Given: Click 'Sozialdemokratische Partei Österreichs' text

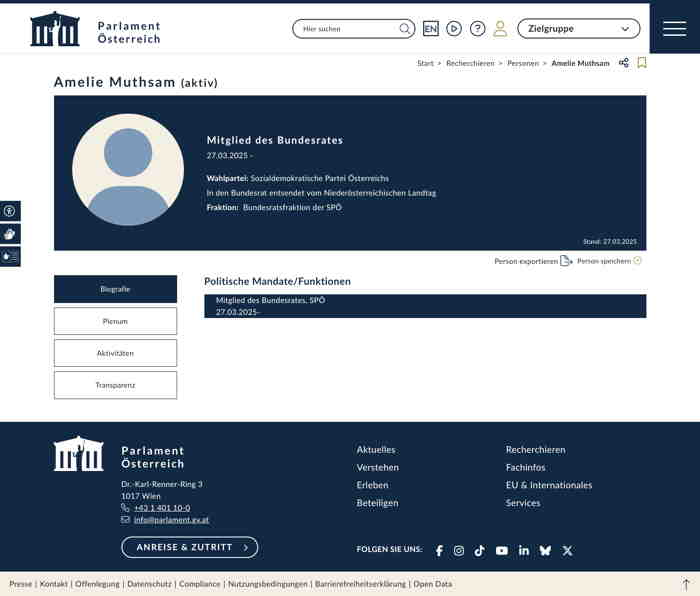Looking at the screenshot, I should (320, 179).
